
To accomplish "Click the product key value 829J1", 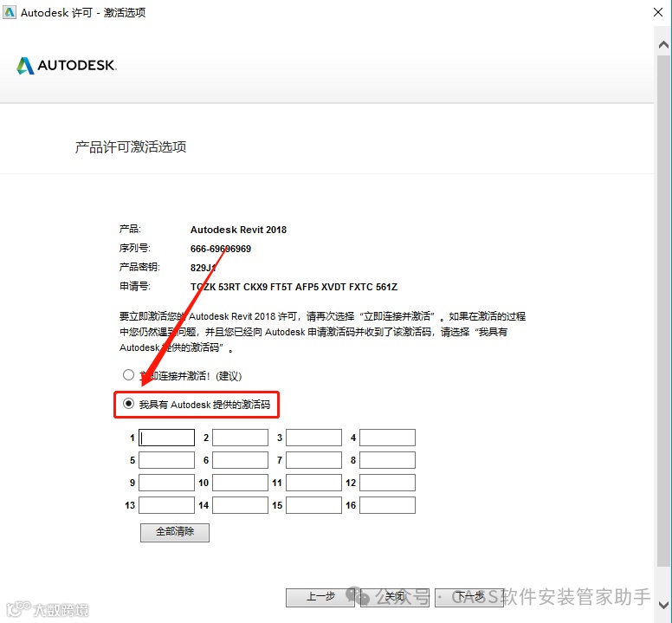I will (204, 268).
